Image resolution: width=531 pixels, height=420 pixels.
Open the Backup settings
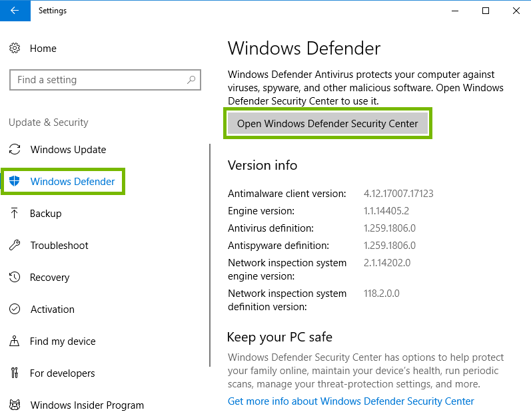(46, 214)
